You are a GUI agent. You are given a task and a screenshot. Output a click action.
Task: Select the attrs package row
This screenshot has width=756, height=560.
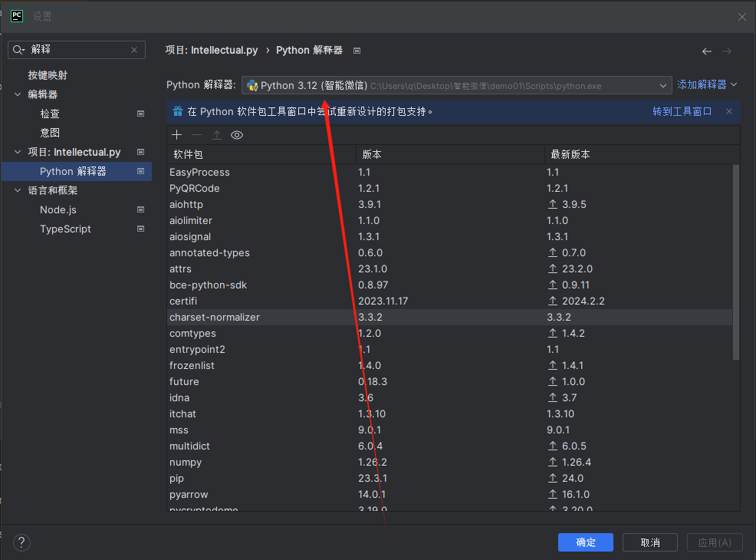tap(450, 268)
